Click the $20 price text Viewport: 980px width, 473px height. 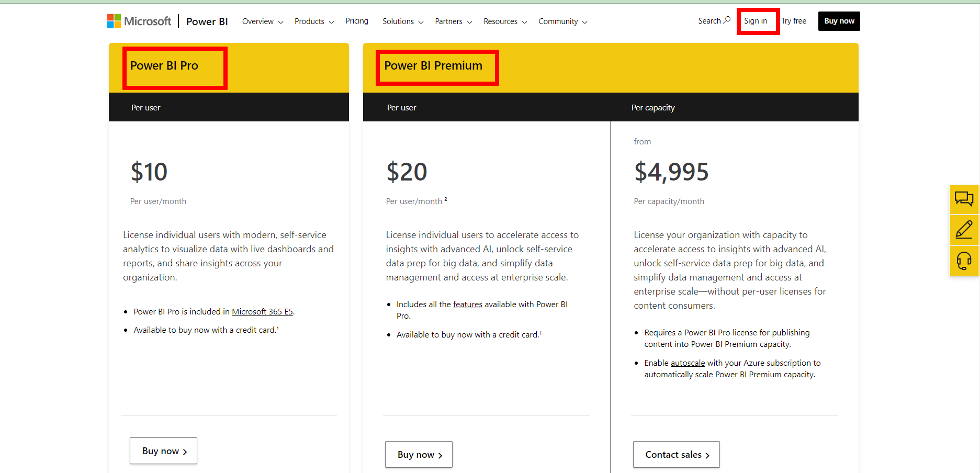(x=407, y=172)
